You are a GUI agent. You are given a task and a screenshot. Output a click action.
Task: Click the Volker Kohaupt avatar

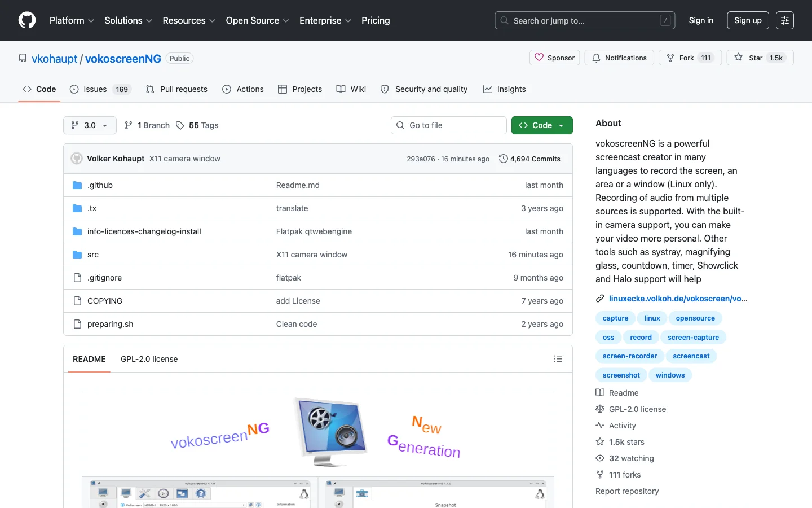point(77,159)
